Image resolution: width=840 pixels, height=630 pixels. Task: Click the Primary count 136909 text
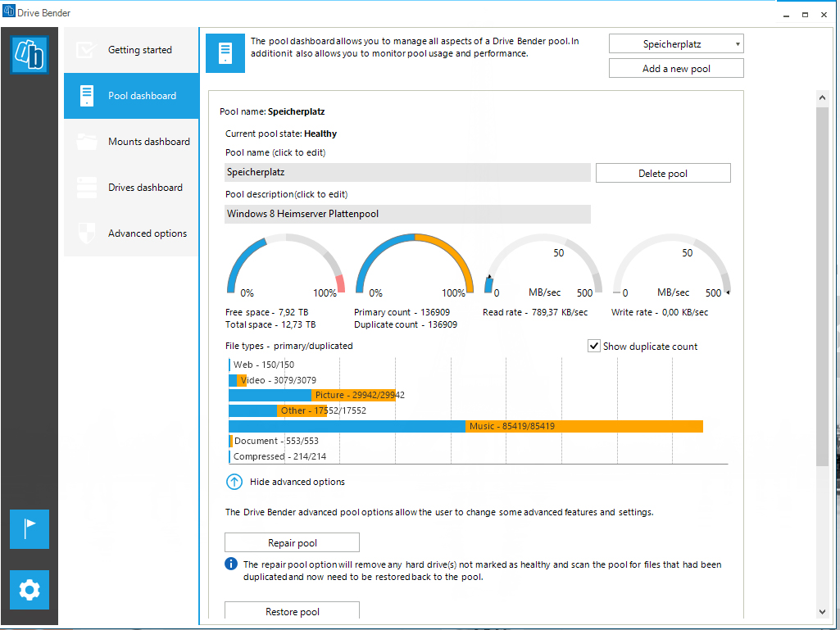(x=402, y=312)
